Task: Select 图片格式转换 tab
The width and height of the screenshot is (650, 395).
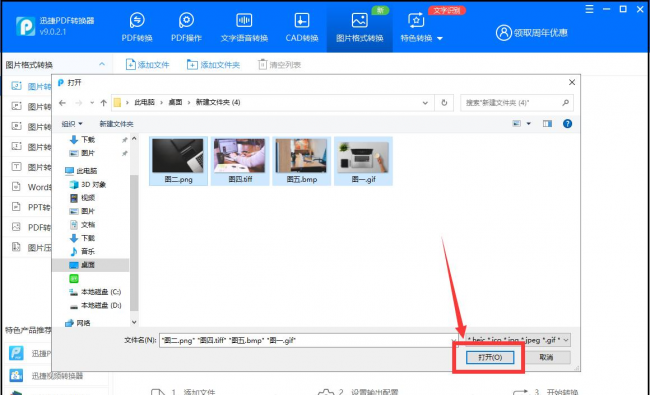Action: click(x=359, y=28)
